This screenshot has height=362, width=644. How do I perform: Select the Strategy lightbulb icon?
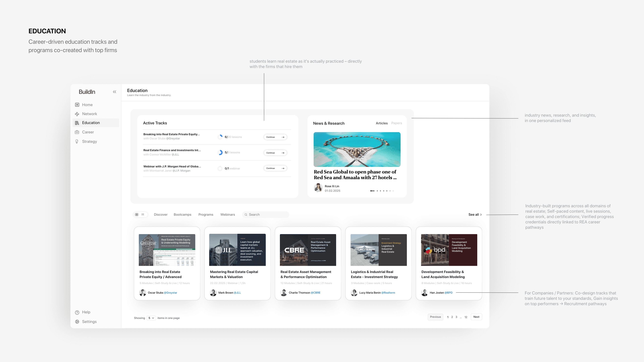coord(77,141)
